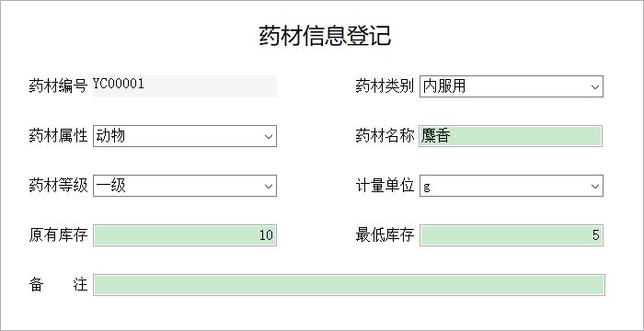Open the 药材等级 dropdown arrow

269,186
